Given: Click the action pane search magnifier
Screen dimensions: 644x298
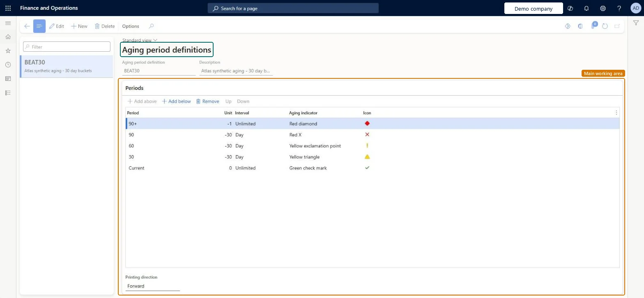Looking at the screenshot, I should click(x=151, y=26).
